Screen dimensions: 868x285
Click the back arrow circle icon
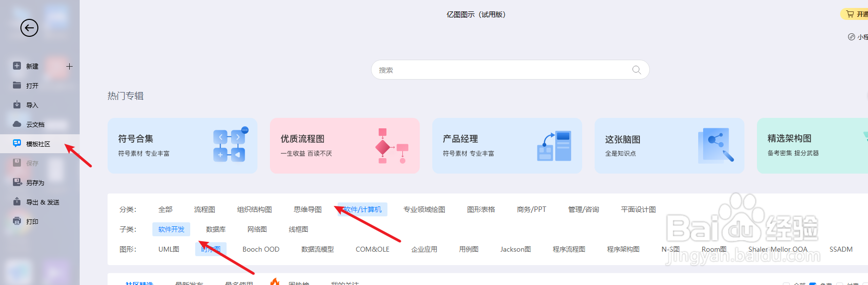tap(29, 28)
